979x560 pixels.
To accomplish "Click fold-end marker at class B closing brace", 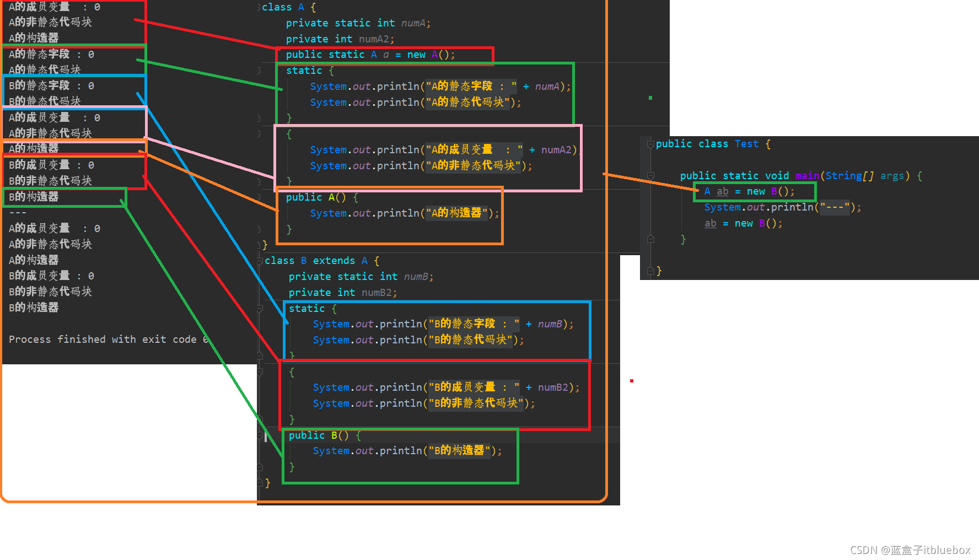I will [x=260, y=483].
